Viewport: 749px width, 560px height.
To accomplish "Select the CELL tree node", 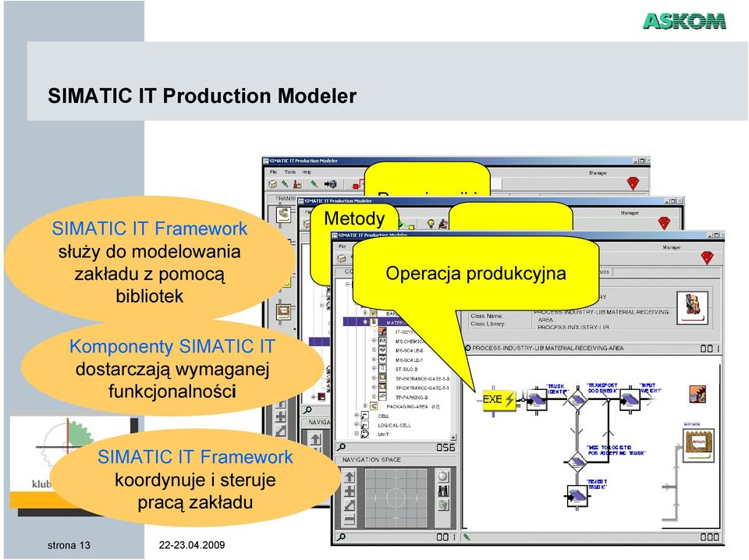I will 383,416.
